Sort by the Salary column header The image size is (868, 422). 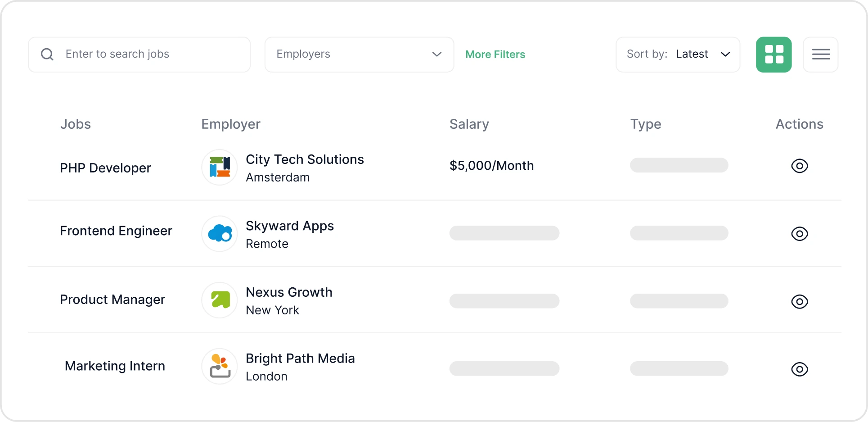(x=469, y=124)
